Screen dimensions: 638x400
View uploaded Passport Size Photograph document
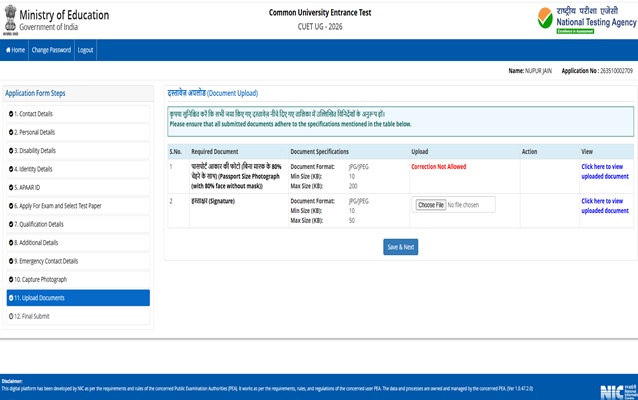pos(605,171)
